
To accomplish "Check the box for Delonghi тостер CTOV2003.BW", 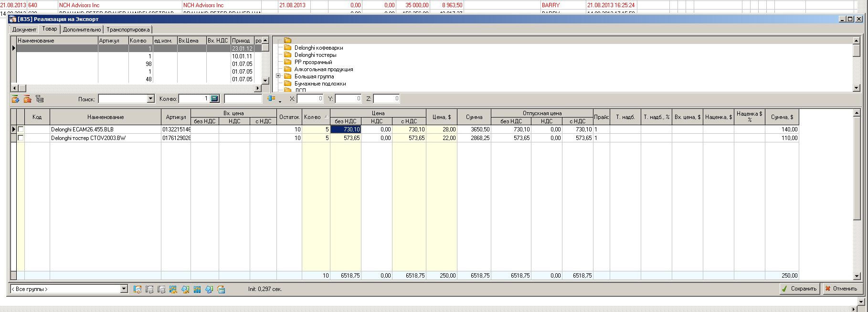I will [21, 138].
